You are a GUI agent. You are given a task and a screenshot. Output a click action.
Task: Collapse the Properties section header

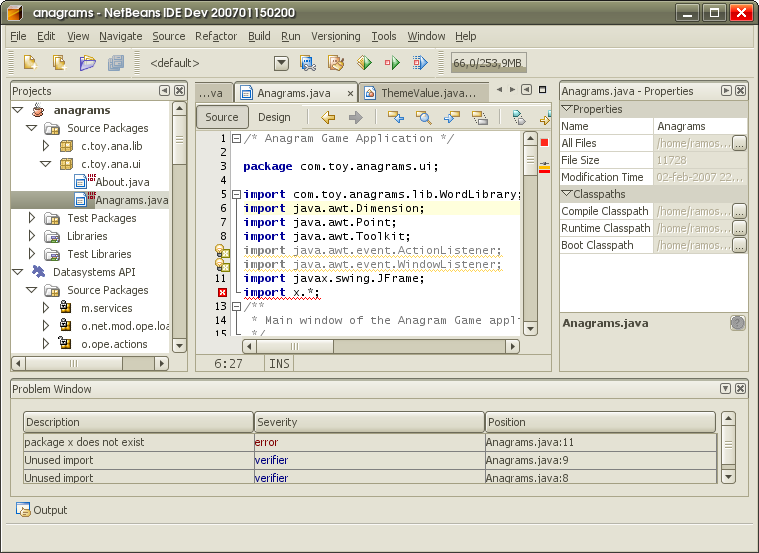pos(566,109)
